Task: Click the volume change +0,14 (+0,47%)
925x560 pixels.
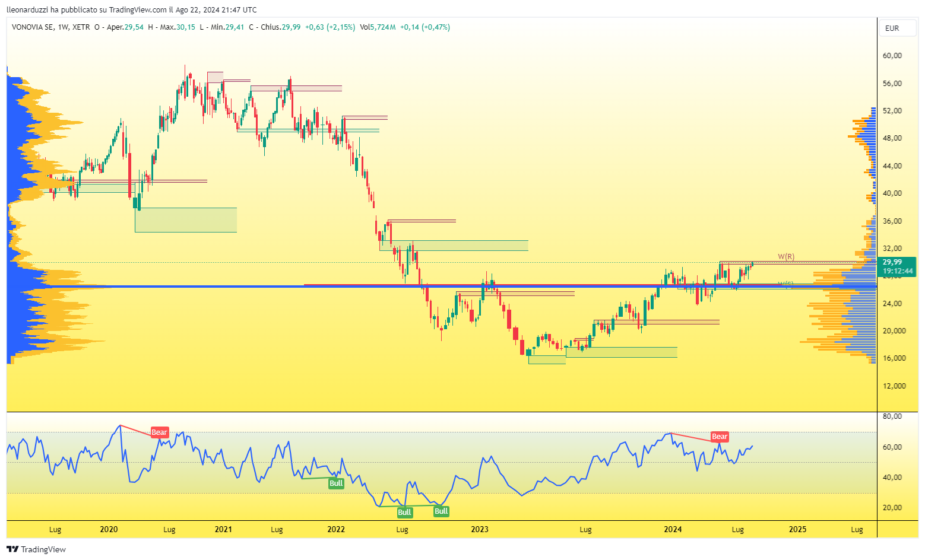Action: click(x=425, y=27)
